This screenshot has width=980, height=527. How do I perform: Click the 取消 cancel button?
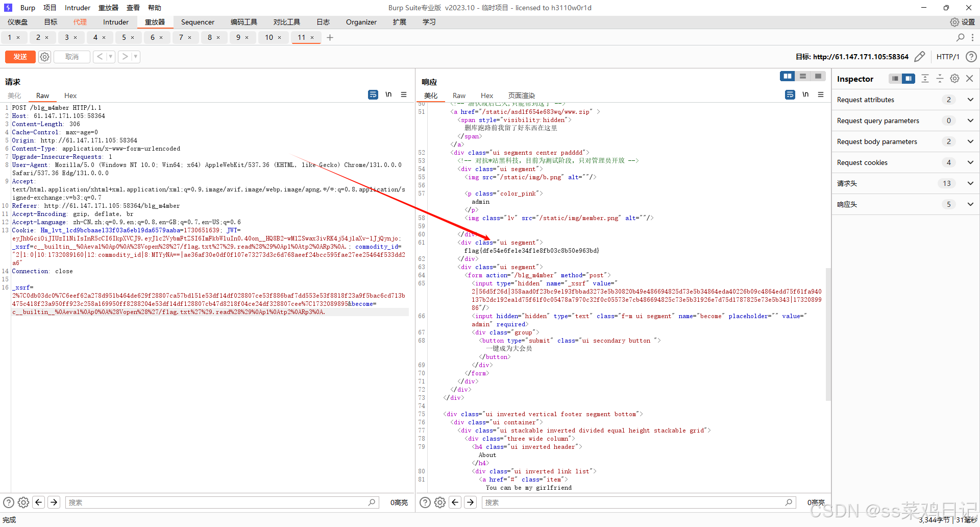coord(72,57)
